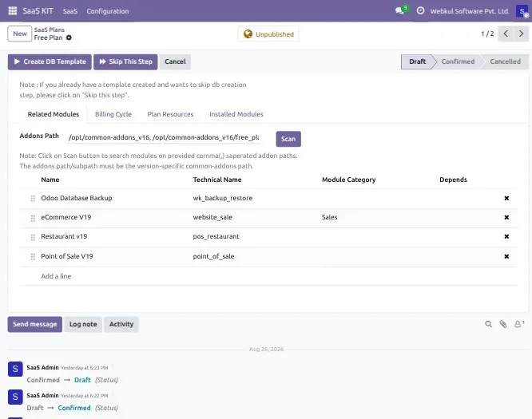This screenshot has width=532, height=419.
Task: Delete the Odoo Database Backup row
Action: tap(506, 198)
